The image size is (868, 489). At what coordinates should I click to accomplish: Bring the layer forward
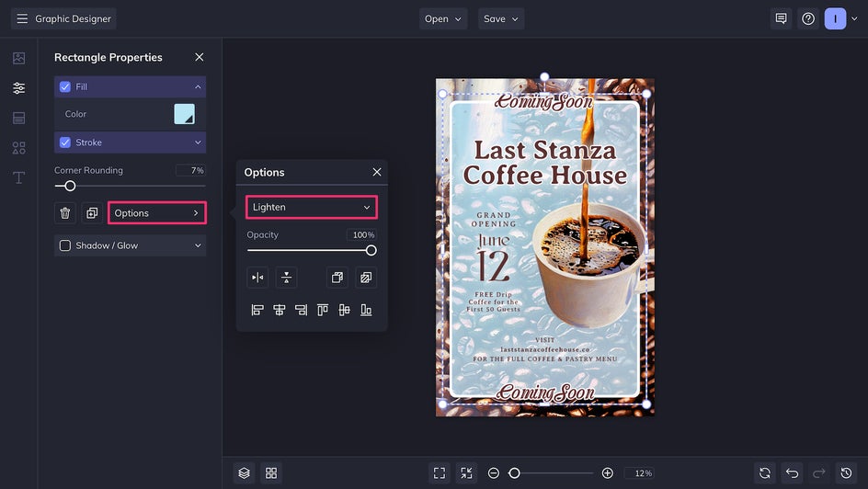tap(337, 278)
